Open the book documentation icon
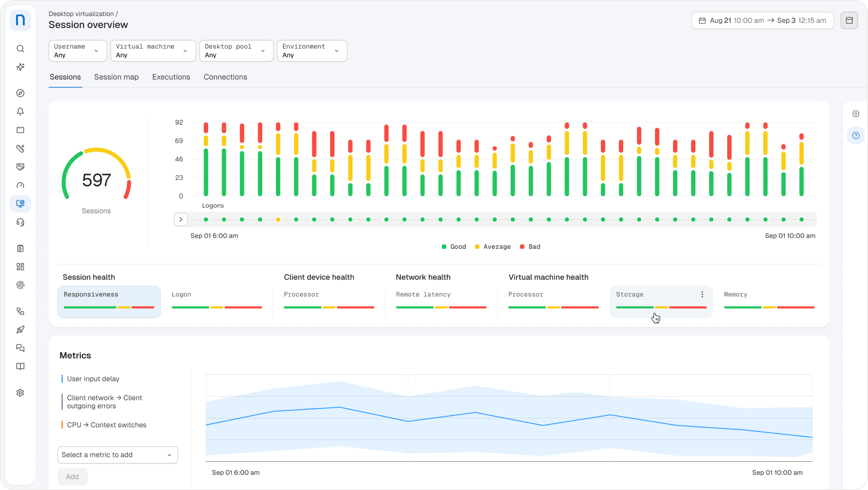This screenshot has width=868, height=490. [x=20, y=366]
